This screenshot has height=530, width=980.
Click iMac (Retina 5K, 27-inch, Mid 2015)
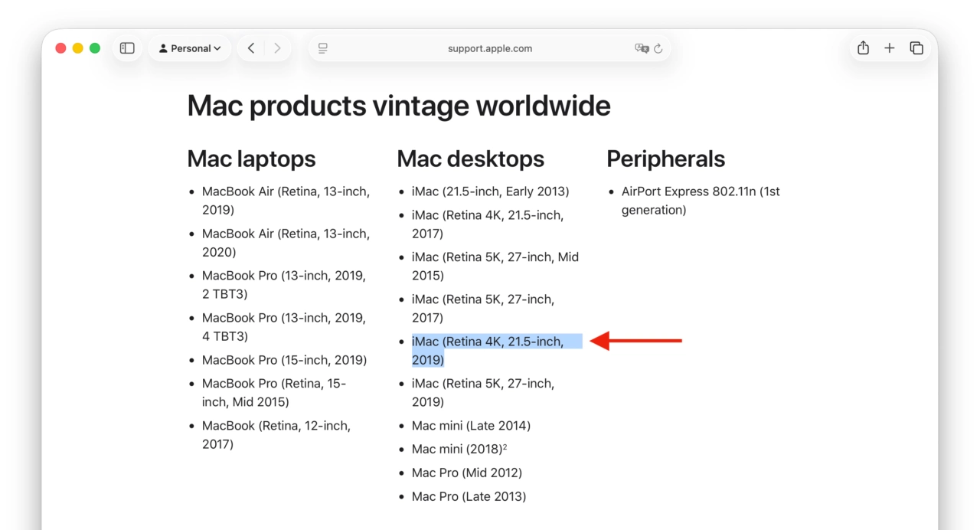pos(495,267)
